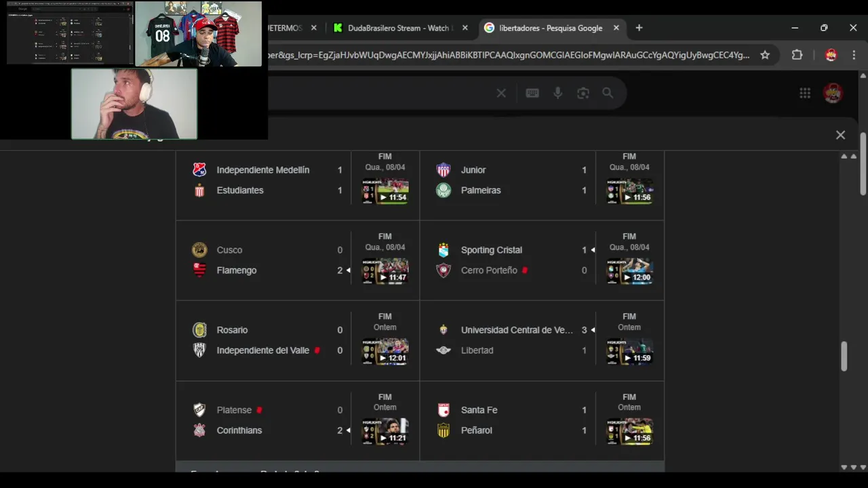Switch to the libertadores Pesquisa Google tab
The height and width of the screenshot is (488, 868).
(x=551, y=28)
